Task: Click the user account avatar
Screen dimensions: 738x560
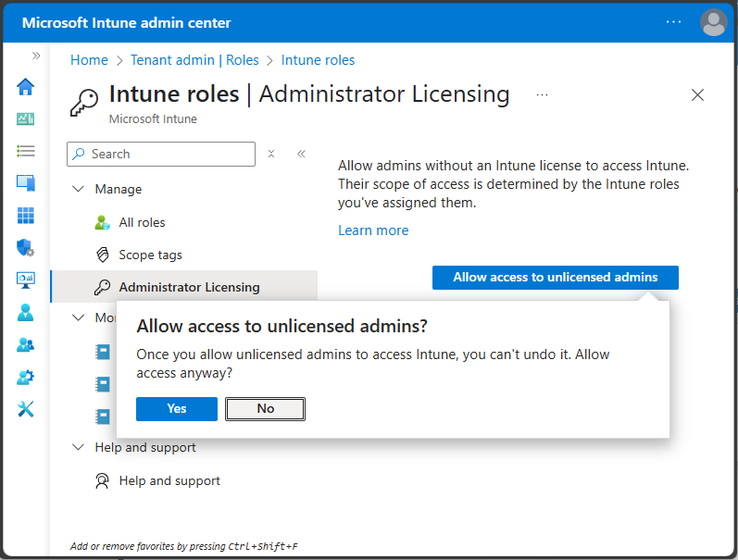Action: click(x=714, y=22)
